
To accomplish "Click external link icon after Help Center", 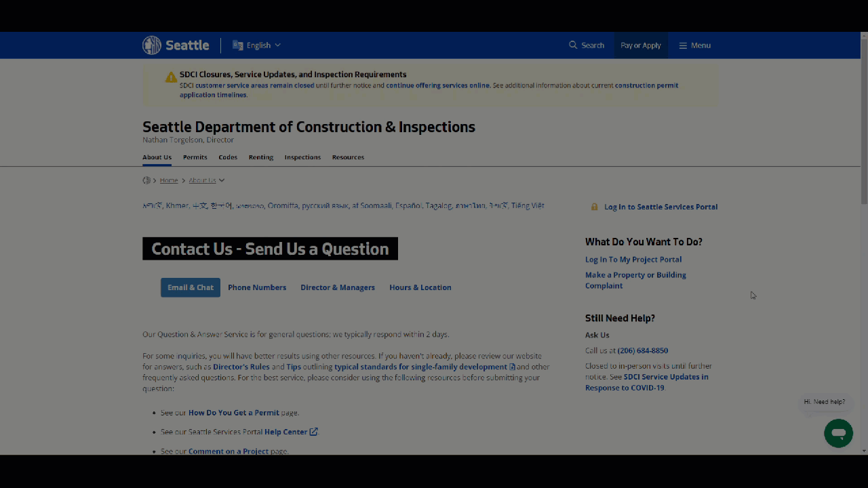I will point(313,432).
